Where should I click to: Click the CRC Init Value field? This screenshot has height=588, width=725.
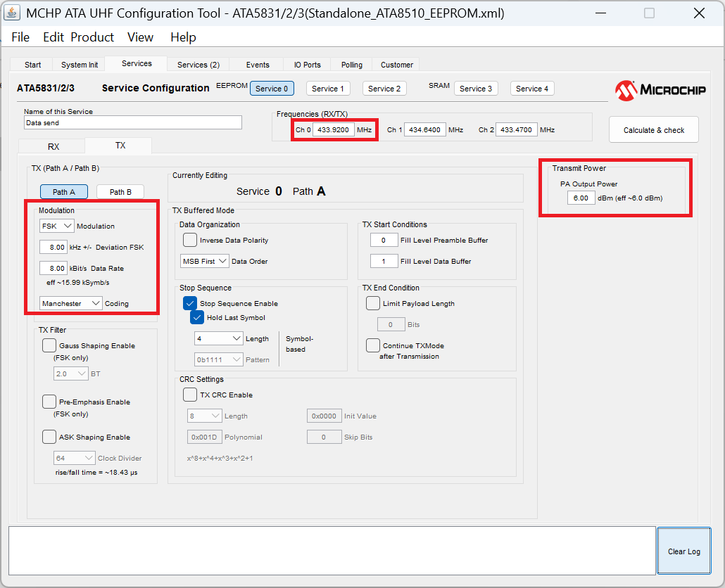point(324,416)
